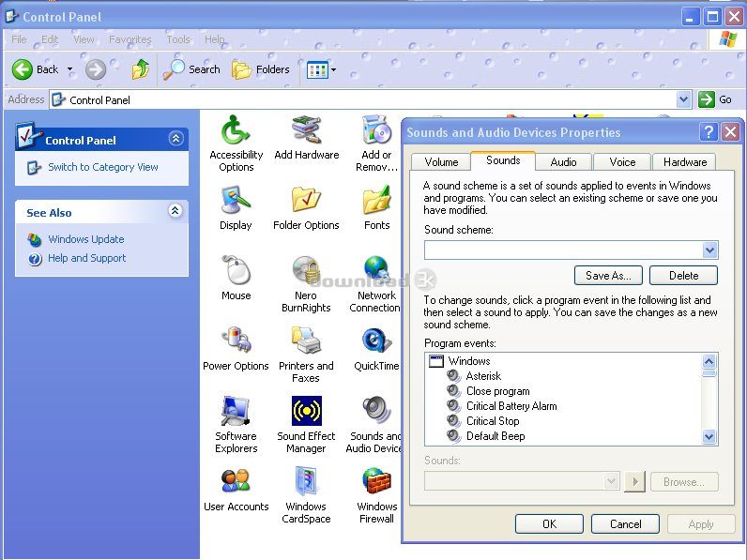Image resolution: width=747 pixels, height=560 pixels.
Task: Open Help and Support link
Action: pos(86,258)
